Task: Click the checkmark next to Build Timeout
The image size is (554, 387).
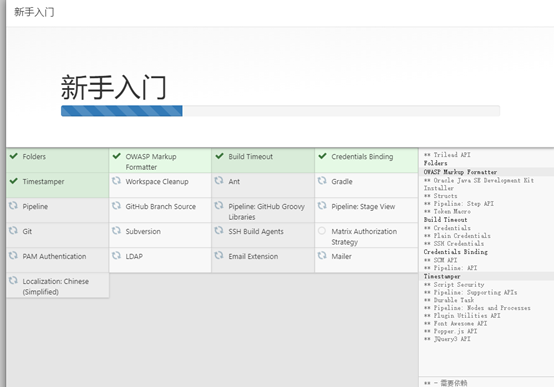Action: (219, 156)
